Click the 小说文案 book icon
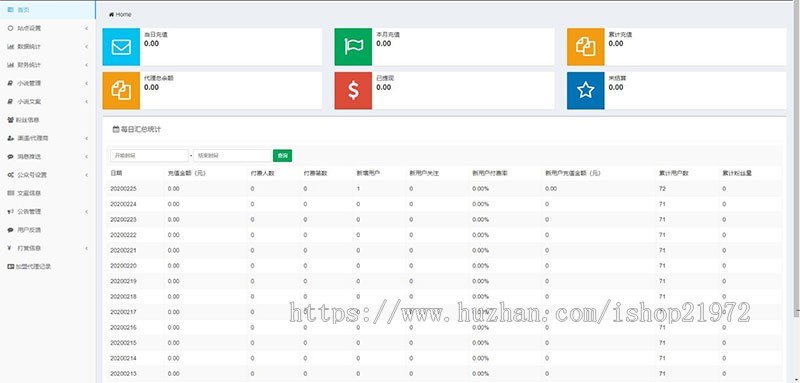800x383 pixels. click(x=11, y=101)
